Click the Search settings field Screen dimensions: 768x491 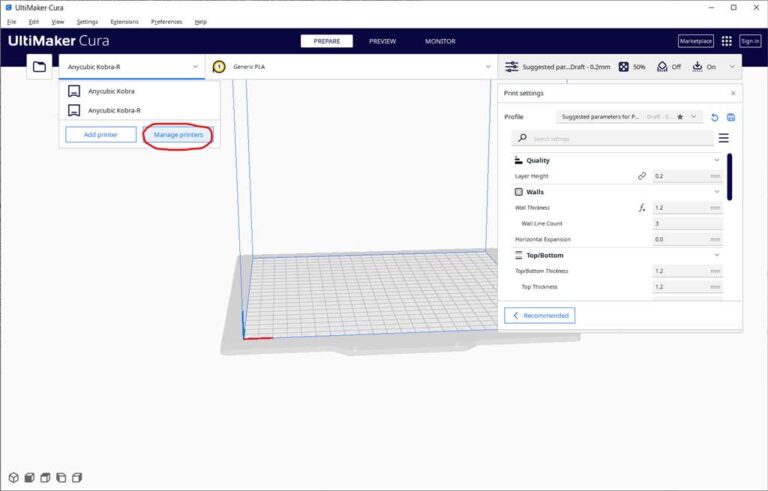pyautogui.click(x=612, y=138)
